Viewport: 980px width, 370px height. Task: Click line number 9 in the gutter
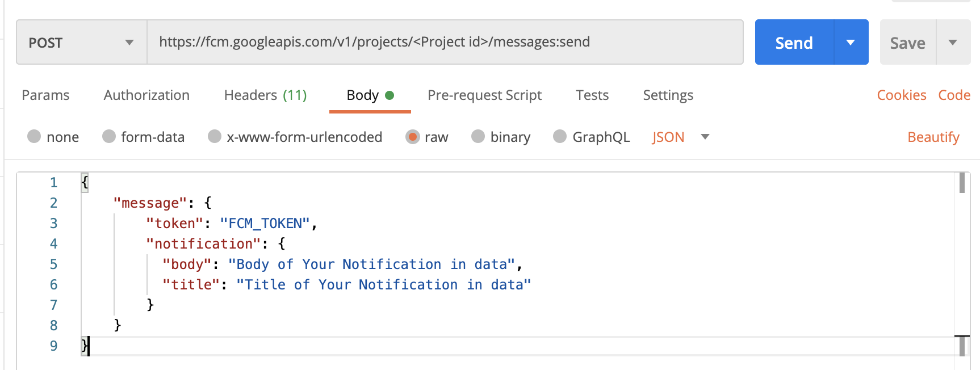(54, 346)
